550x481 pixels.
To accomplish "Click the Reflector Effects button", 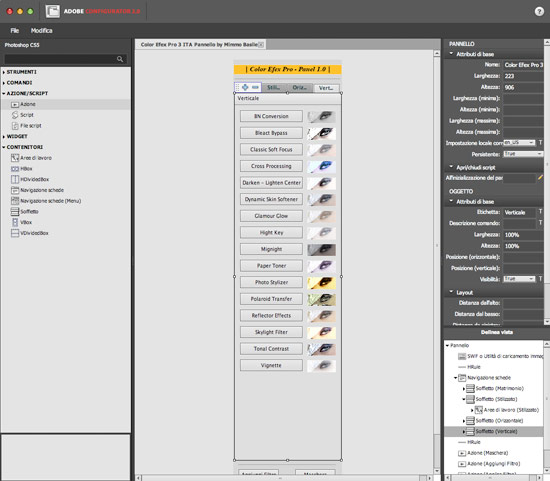I will pos(271,315).
